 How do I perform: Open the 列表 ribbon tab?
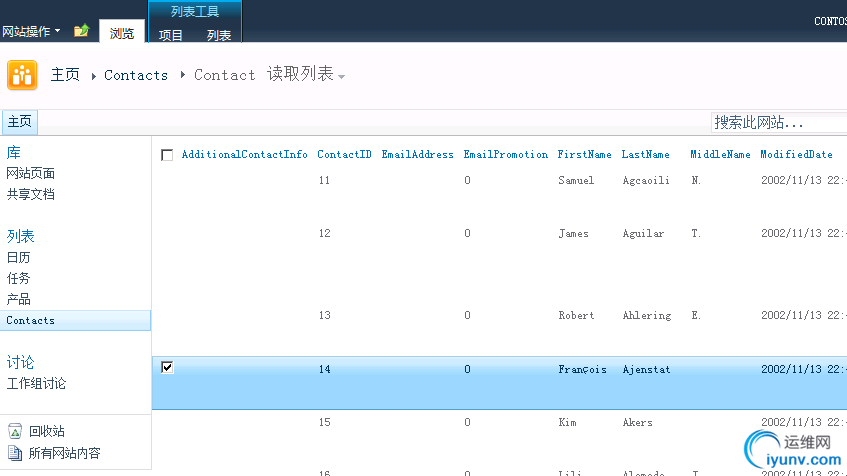pos(219,35)
